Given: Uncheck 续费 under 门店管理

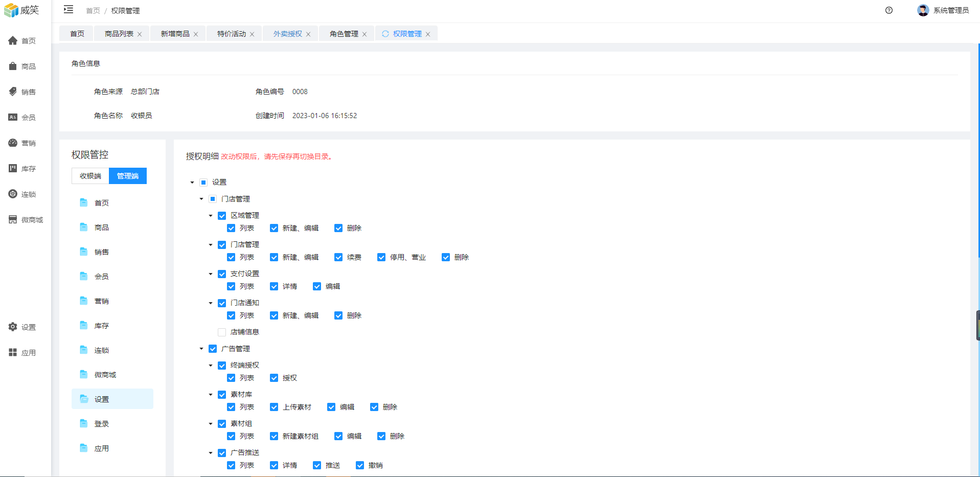Looking at the screenshot, I should point(338,257).
